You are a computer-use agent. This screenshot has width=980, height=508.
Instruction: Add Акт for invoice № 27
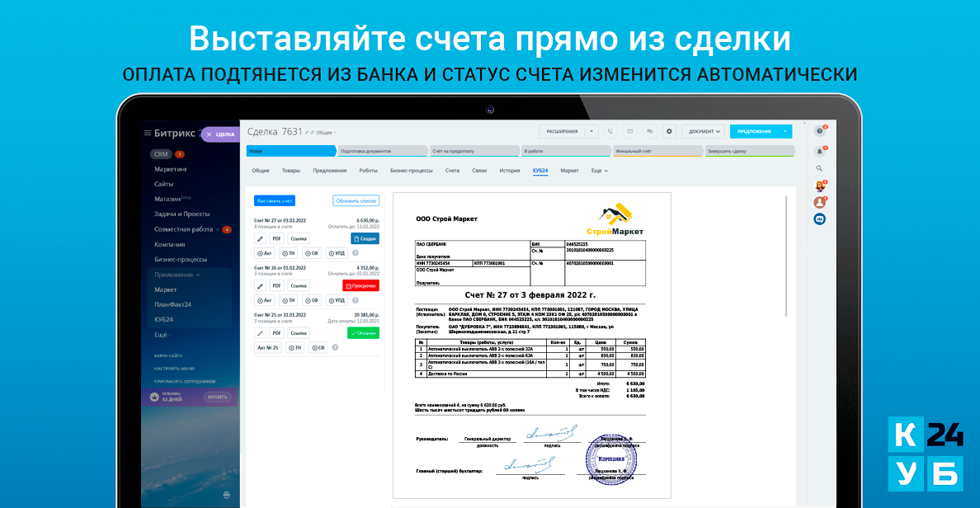click(x=264, y=253)
